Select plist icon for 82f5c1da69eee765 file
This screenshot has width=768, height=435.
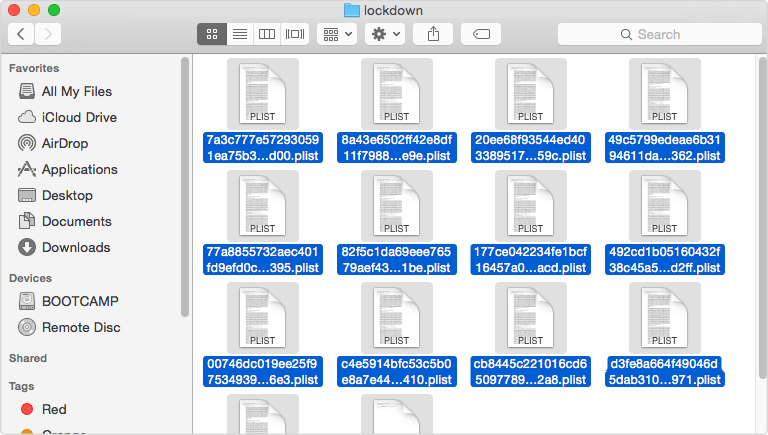click(x=397, y=206)
